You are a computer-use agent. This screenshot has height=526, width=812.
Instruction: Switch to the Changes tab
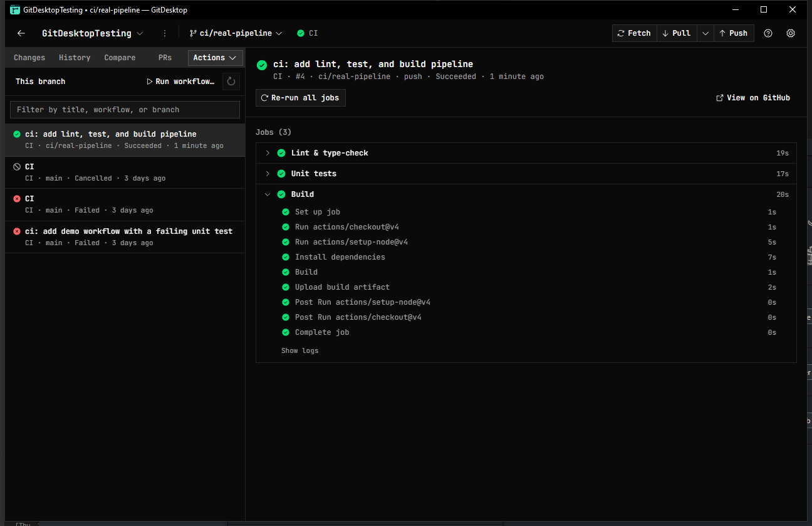tap(29, 58)
